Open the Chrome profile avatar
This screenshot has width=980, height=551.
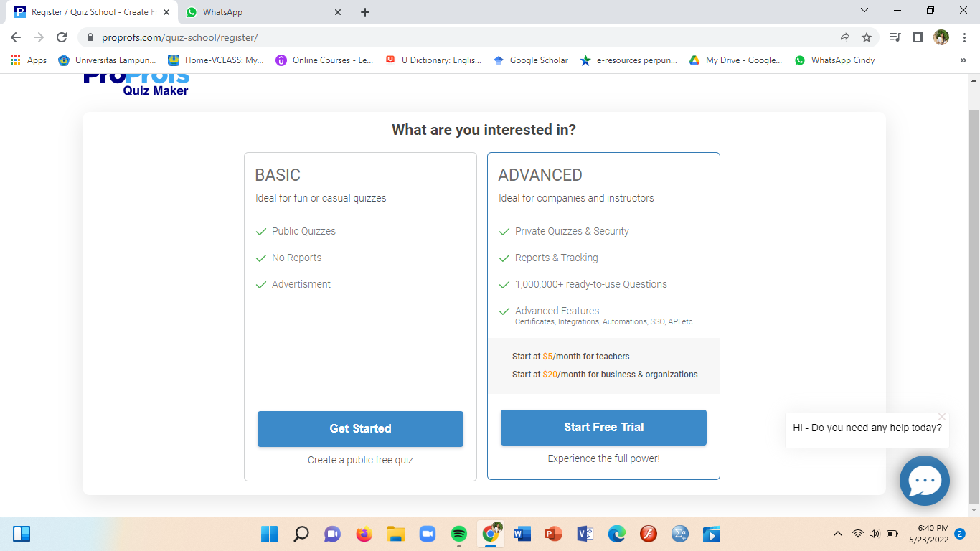click(x=941, y=37)
